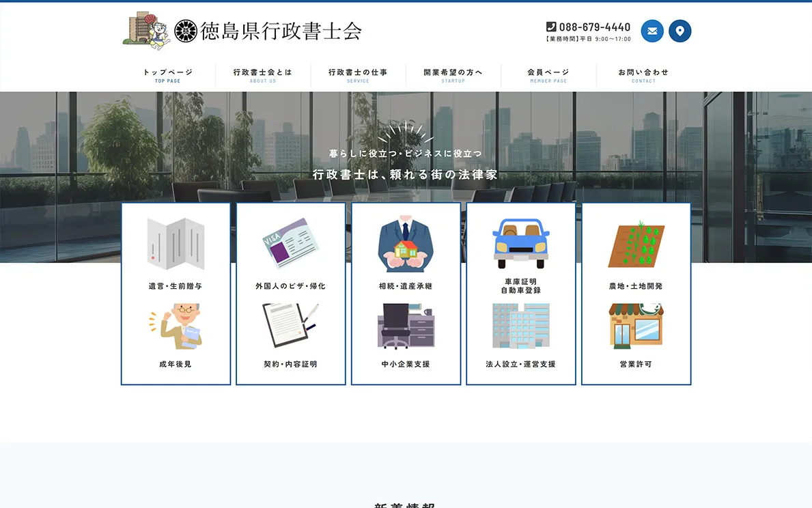Open the 行政書士会とは menu item
The height and width of the screenshot is (508, 812).
(x=263, y=75)
